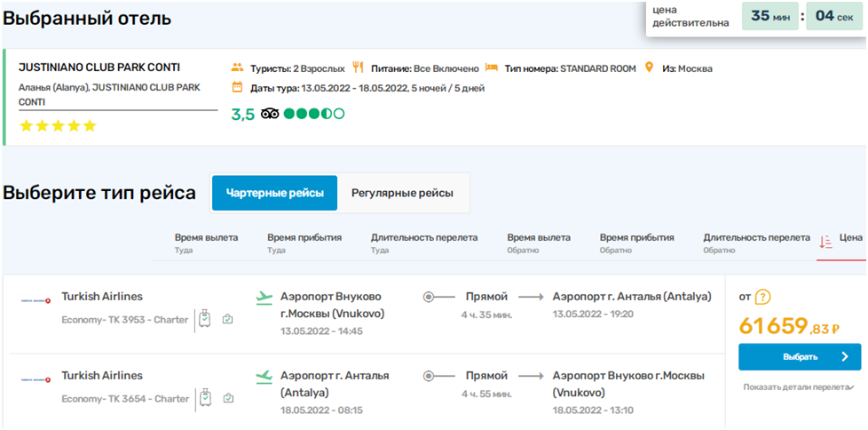The width and height of the screenshot is (868, 430).
Task: Click the landing plane icon near Antalya departure
Action: [x=264, y=377]
